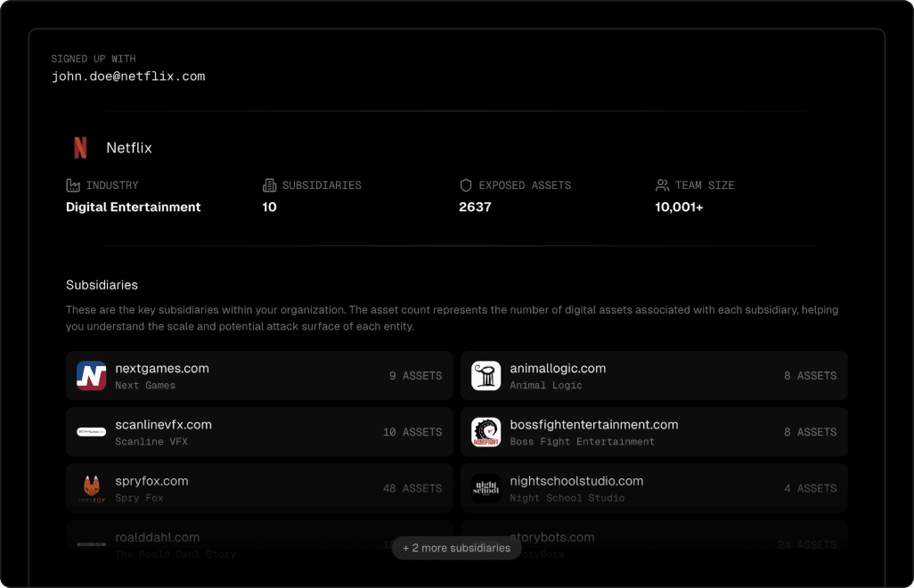Open the nextgames.com subsidiary link

pyautogui.click(x=162, y=368)
